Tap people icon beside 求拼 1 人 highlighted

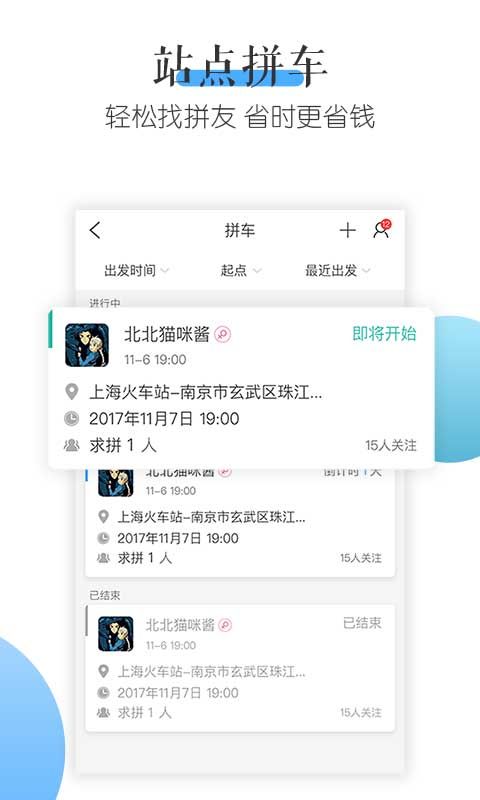[x=71, y=445]
